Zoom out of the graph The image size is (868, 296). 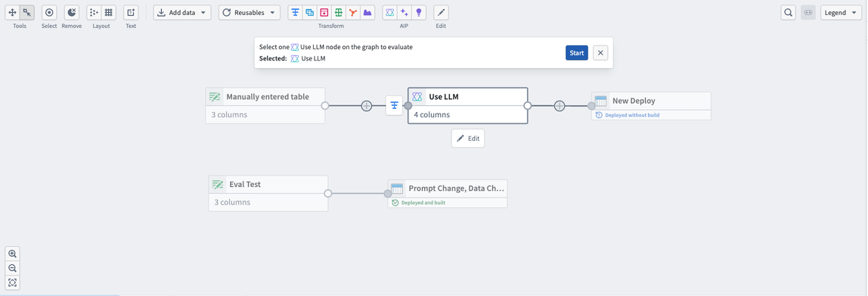[x=13, y=268]
